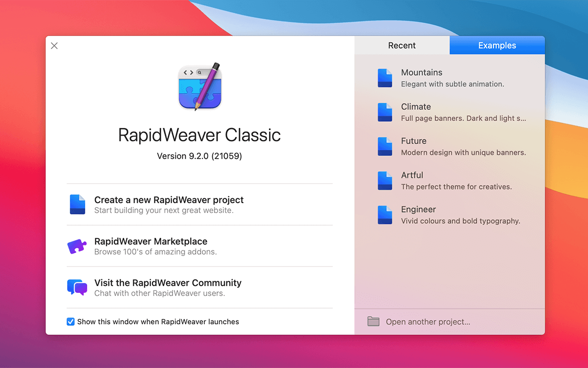
Task: Open the Engineer example project
Action: pos(449,215)
